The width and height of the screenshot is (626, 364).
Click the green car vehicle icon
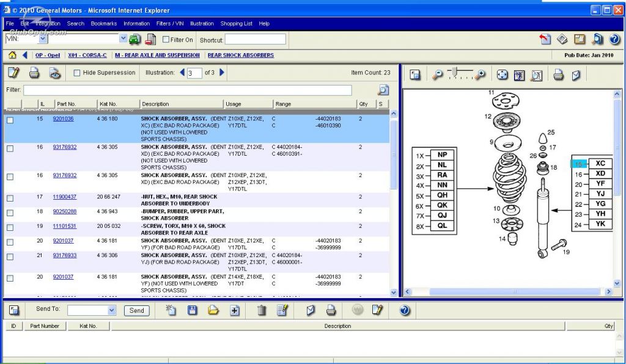135,39
